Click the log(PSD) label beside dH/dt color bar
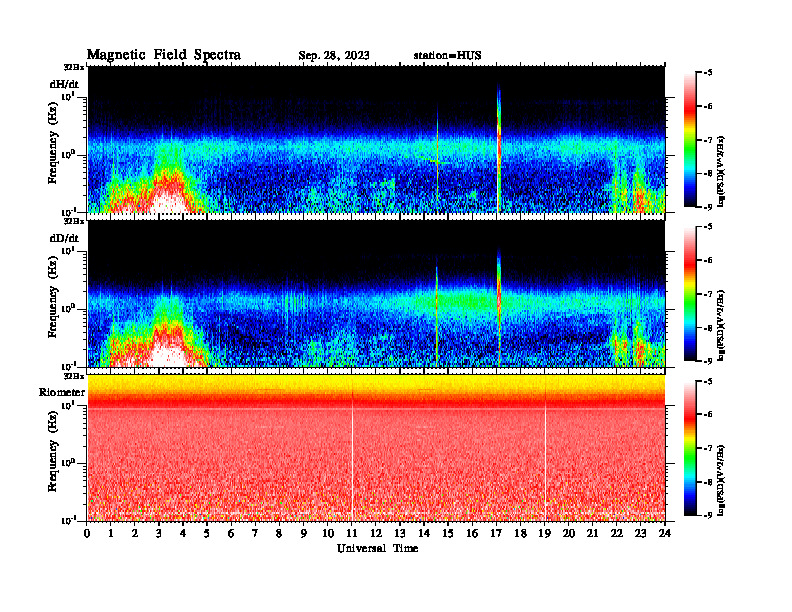Screen dimensions: 792x612 point(722,171)
